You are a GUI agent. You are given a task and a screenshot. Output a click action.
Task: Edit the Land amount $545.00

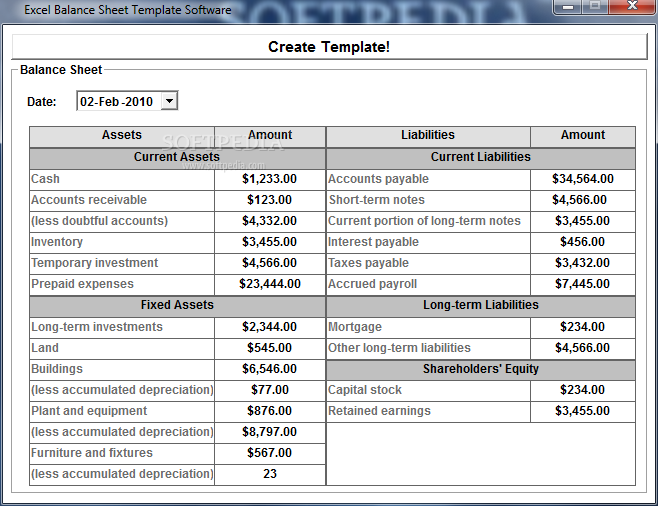[270, 348]
